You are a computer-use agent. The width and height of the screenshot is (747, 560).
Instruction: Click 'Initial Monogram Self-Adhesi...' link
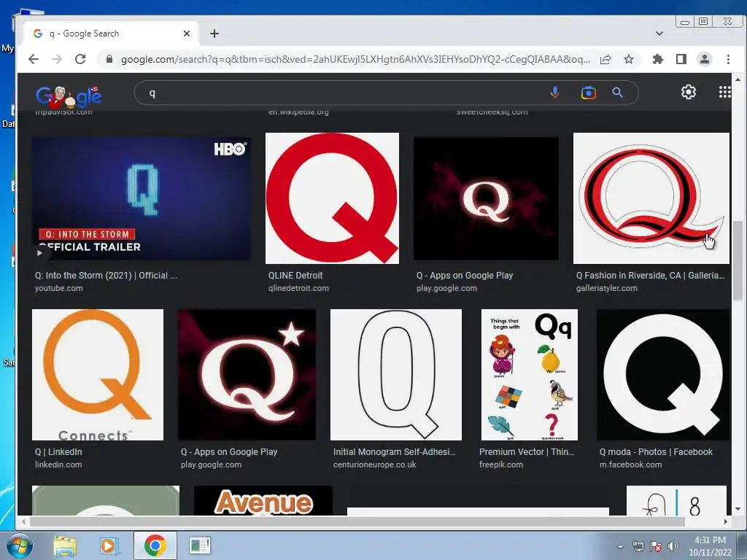tap(395, 451)
